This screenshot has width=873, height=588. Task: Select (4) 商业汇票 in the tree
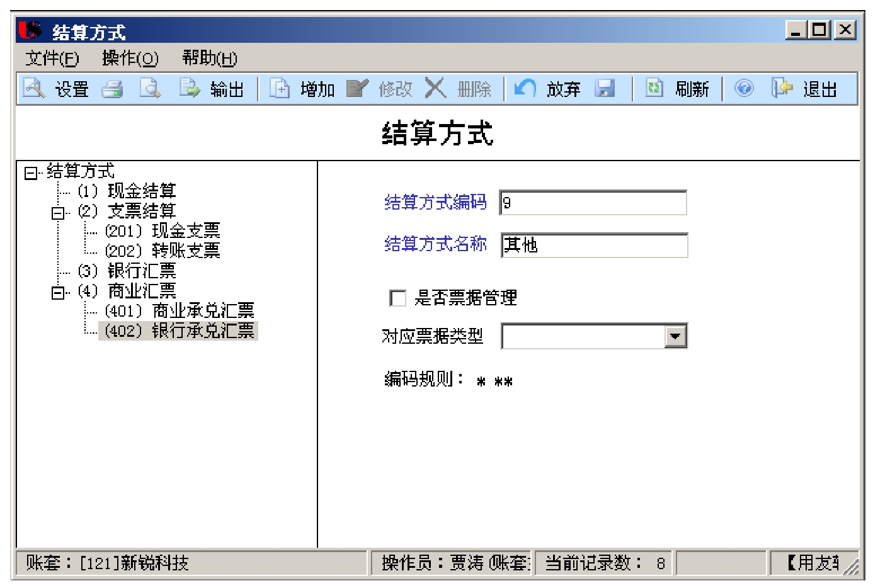tap(127, 291)
